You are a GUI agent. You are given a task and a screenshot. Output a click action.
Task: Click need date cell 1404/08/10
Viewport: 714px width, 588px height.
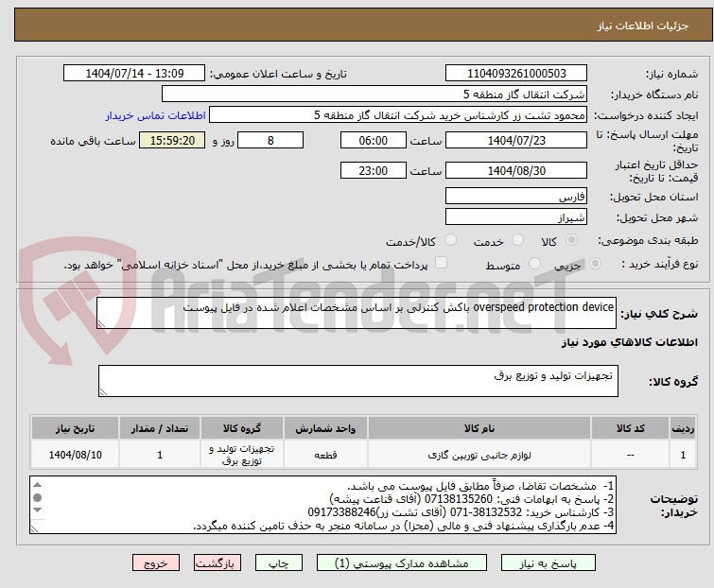point(75,455)
